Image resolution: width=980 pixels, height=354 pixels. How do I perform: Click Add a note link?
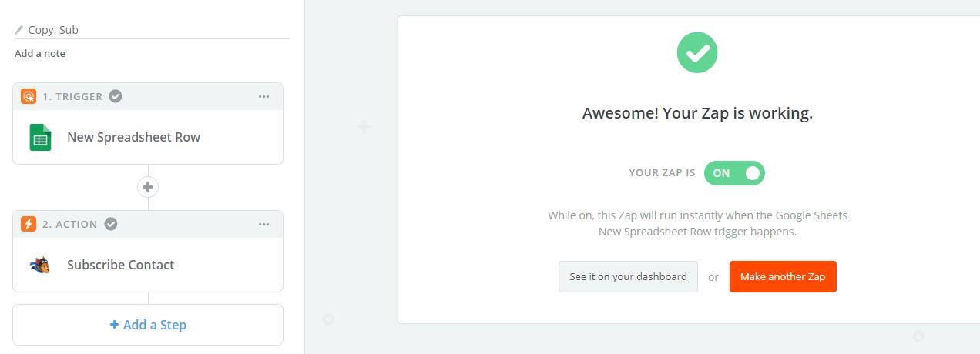(x=40, y=53)
